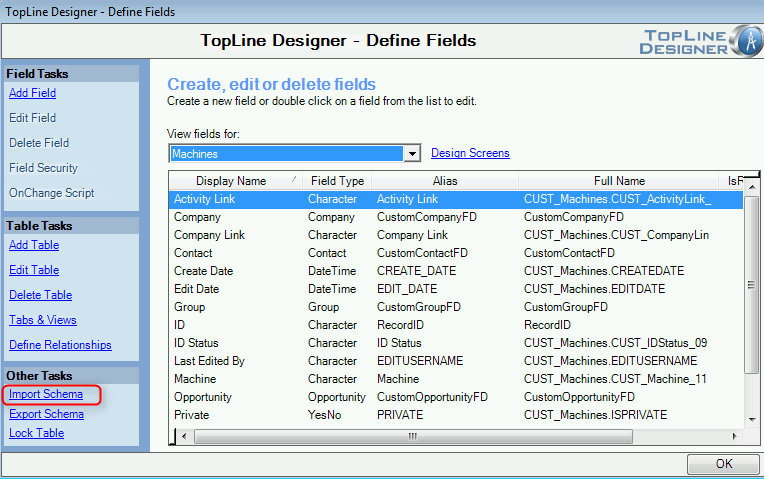The height and width of the screenshot is (479, 764).
Task: Click the horizontal scrollbar right arrow
Action: point(734,436)
